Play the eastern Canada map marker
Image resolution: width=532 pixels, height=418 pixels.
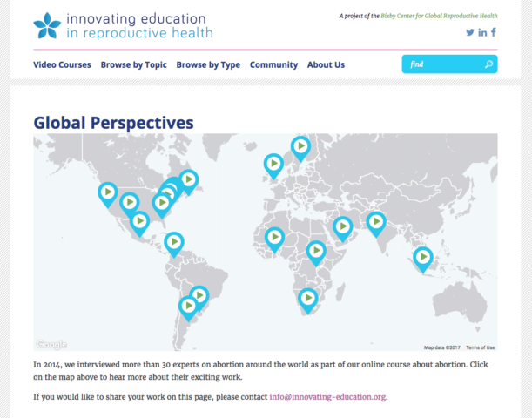[189, 183]
